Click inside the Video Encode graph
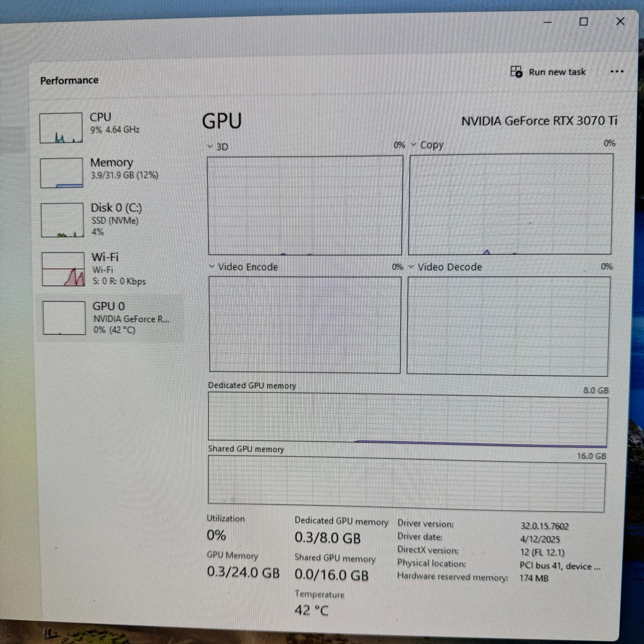Screen dimensions: 644x644 pyautogui.click(x=305, y=325)
